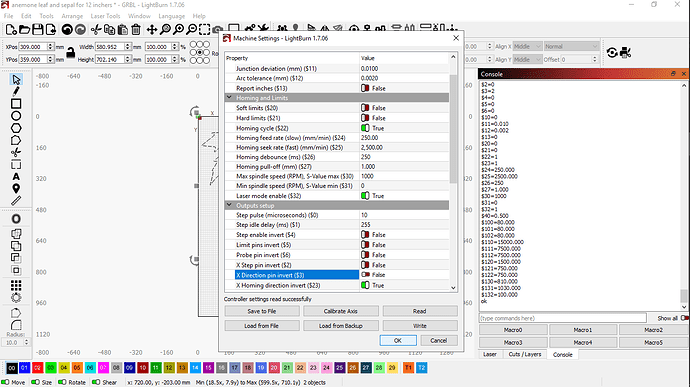Toggle the aspect ratio lock icon
Image resolution: width=690 pixels, height=387 pixels.
[x=70, y=53]
